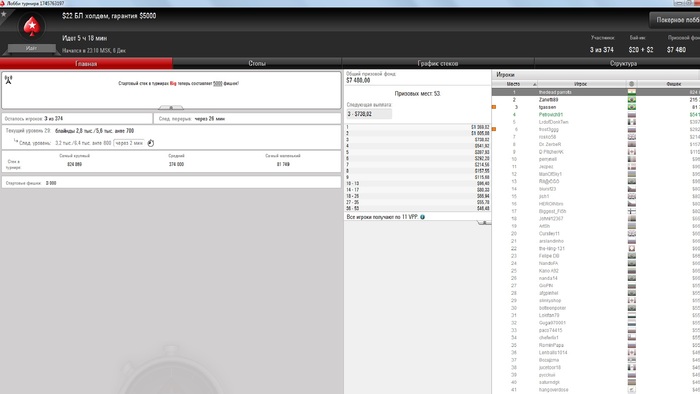Image resolution: width=700 pixels, height=394 pixels.
Task: Click the flag icon for Biggest_Fi5h
Action: tap(632, 211)
